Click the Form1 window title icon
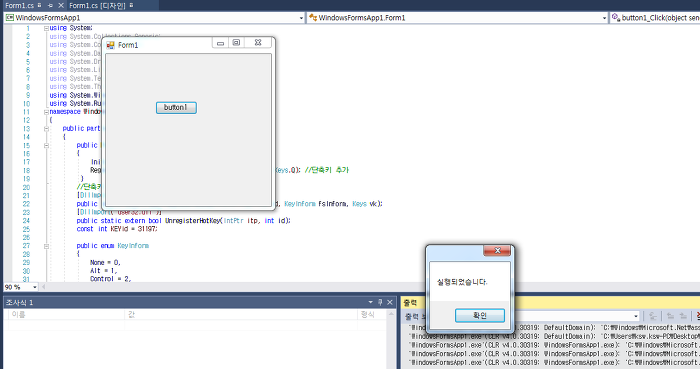This screenshot has width=700, height=369. tap(110, 45)
